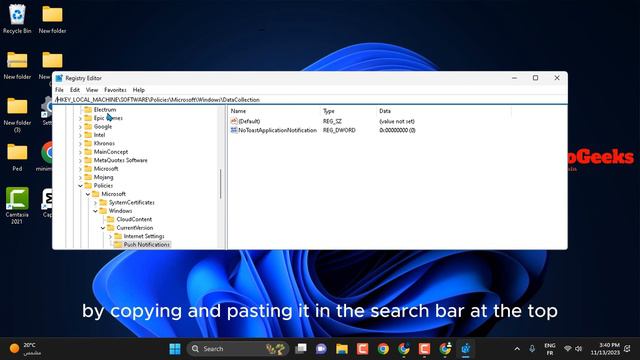The height and width of the screenshot is (360, 640).
Task: Select the Ped desktop folder
Action: (17, 157)
